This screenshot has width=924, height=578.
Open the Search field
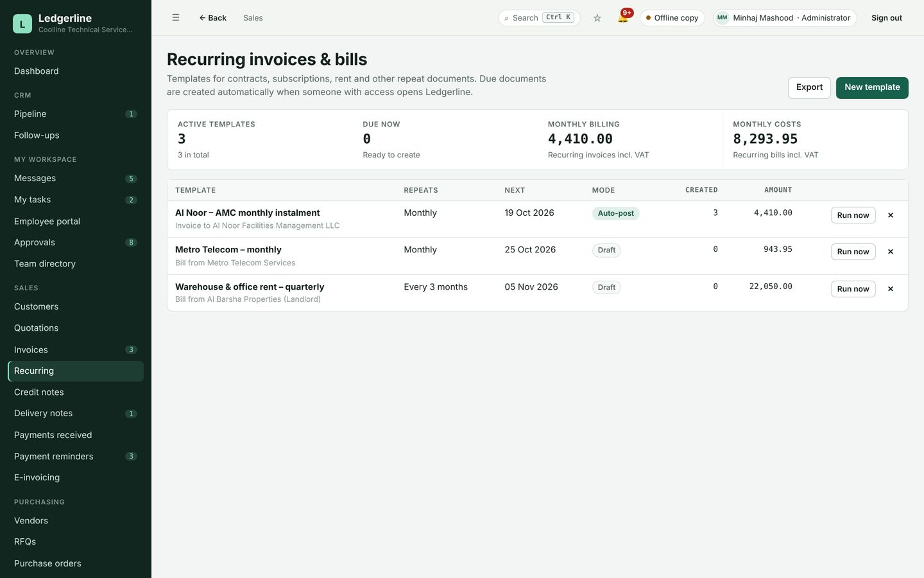coord(539,18)
